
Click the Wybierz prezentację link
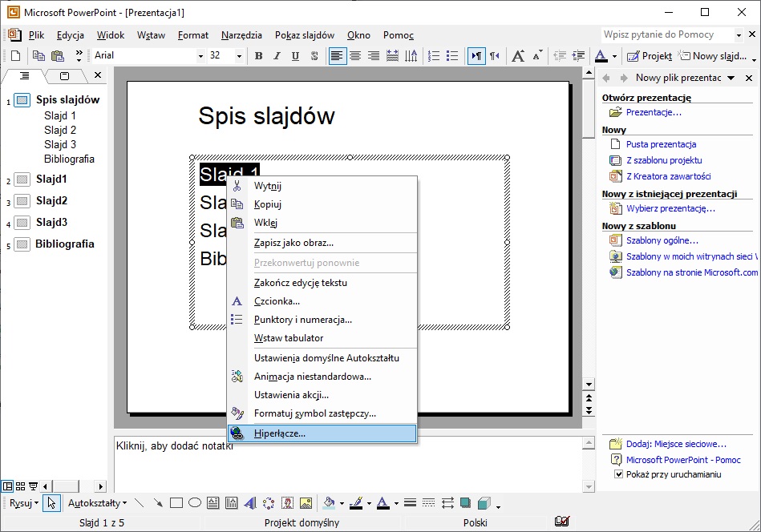coord(670,208)
